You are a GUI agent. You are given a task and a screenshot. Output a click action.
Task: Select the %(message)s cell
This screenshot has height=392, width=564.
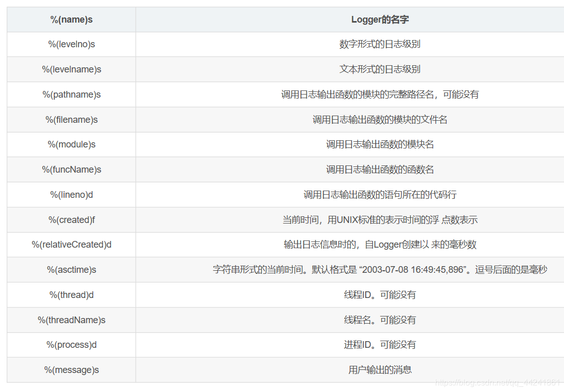tap(71, 370)
